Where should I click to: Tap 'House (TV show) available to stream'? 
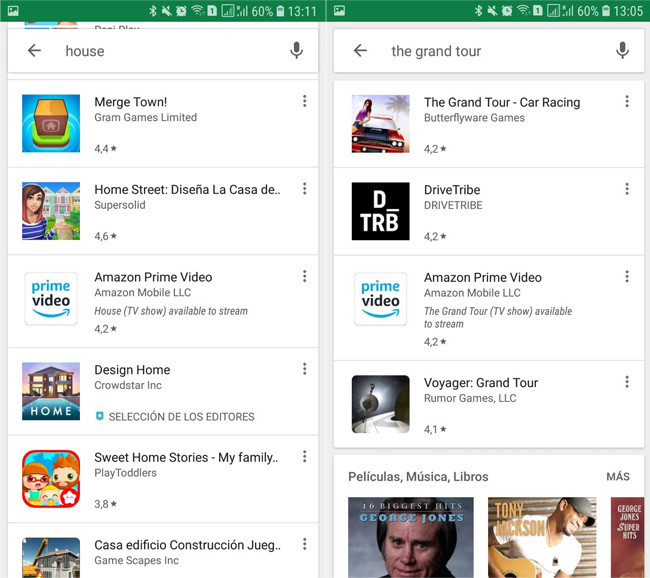point(171,311)
